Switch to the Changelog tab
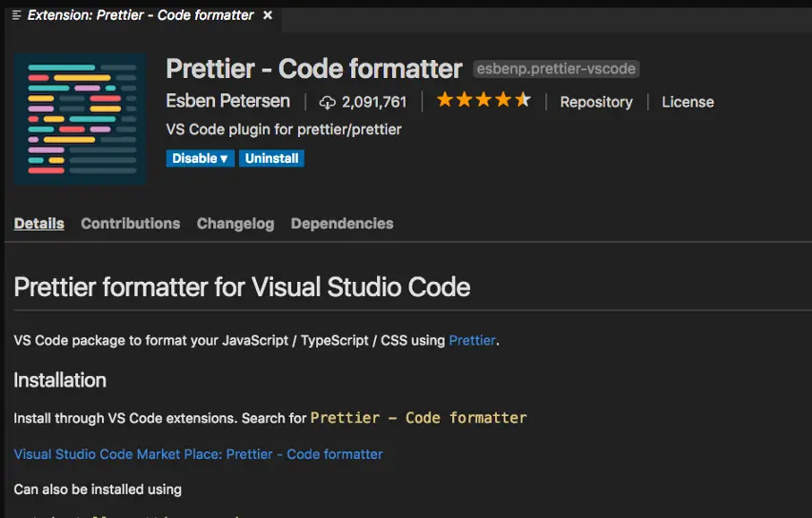812x518 pixels. [236, 223]
